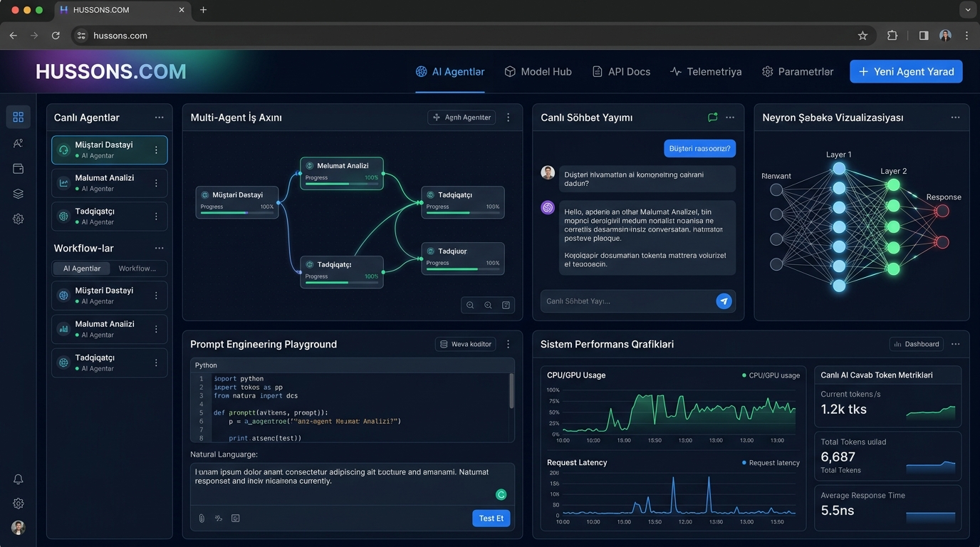Open browser extensions puzzle icon
This screenshot has height=547, width=980.
tap(892, 36)
